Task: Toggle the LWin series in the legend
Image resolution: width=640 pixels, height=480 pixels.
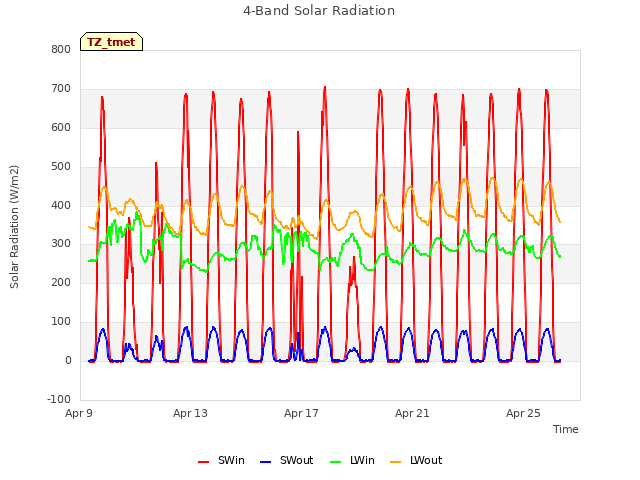Action: 352,460
